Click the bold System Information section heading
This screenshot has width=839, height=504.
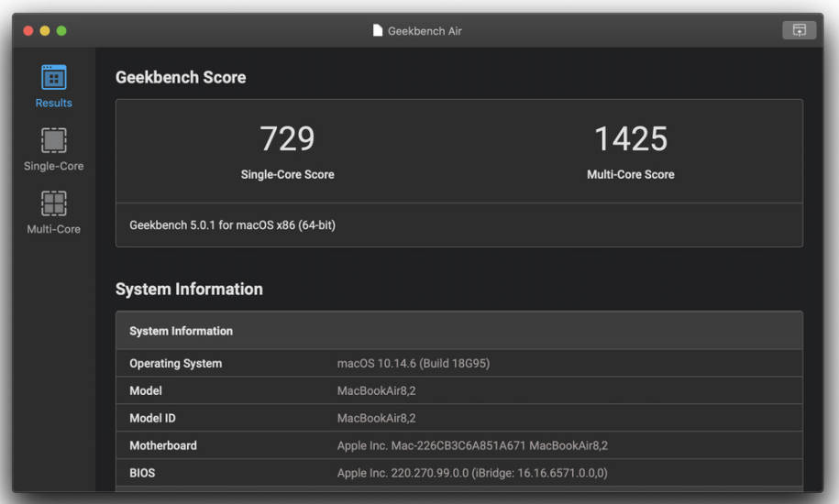point(189,290)
